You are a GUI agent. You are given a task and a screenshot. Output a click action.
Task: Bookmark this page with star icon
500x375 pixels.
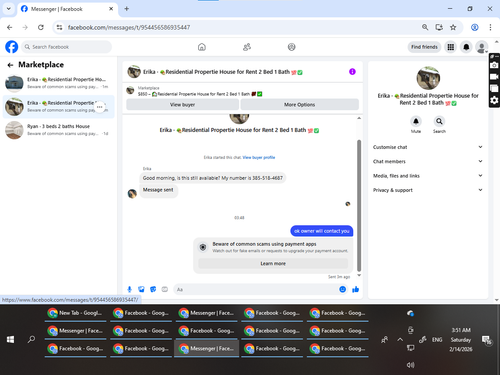click(453, 27)
